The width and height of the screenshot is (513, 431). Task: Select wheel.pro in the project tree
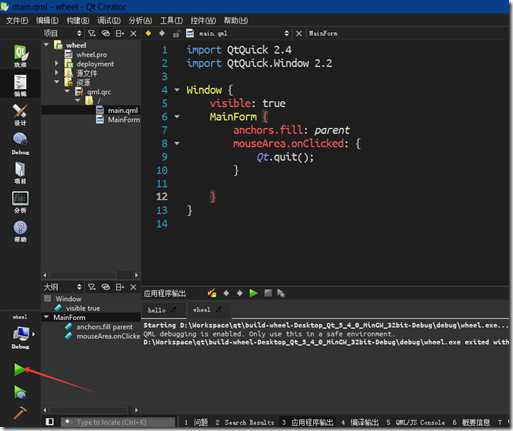point(91,54)
